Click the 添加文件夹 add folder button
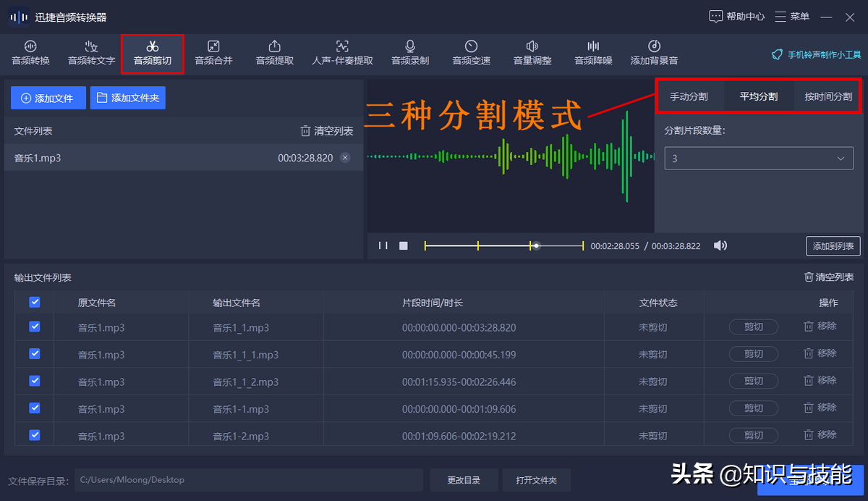The width and height of the screenshot is (868, 501). [128, 98]
